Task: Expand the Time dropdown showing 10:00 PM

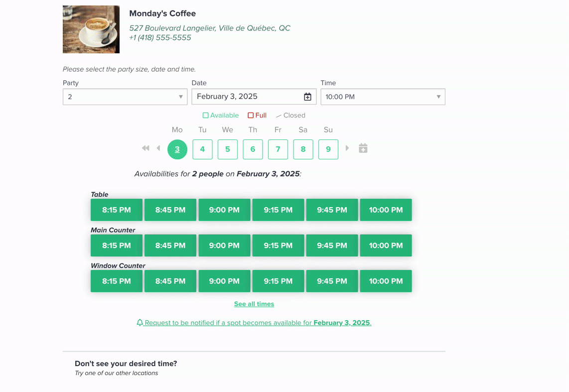Action: [383, 97]
